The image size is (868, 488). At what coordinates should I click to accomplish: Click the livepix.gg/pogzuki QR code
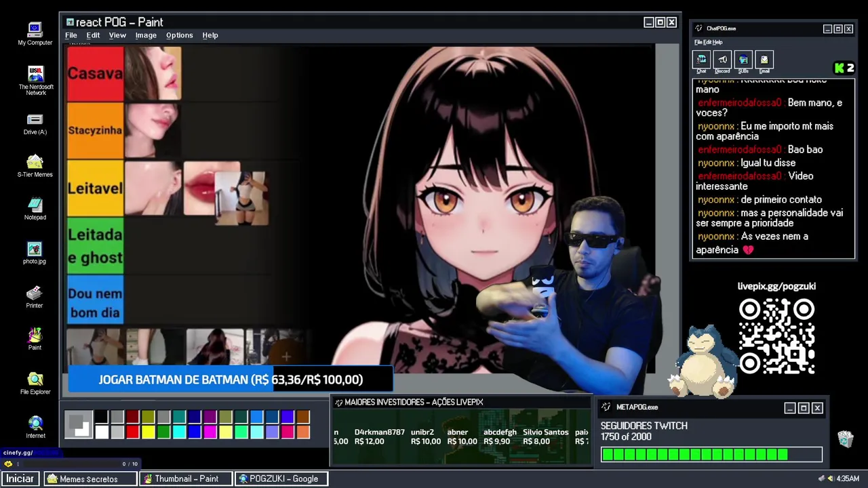(x=776, y=336)
